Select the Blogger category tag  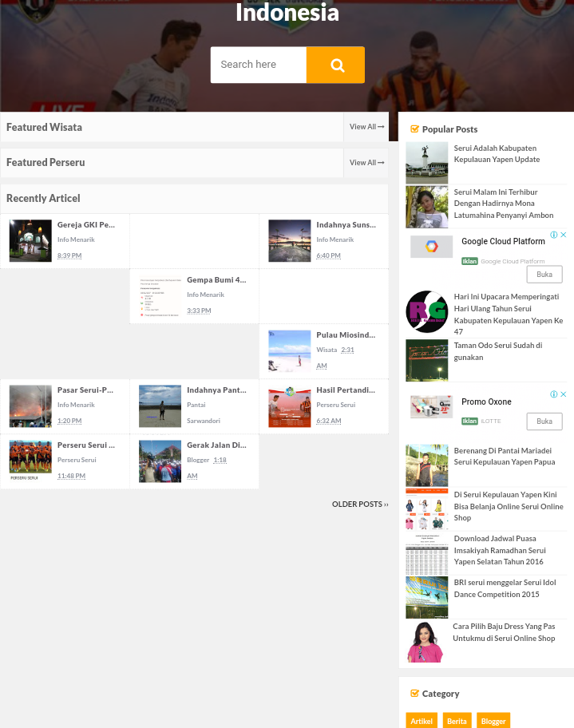point(493,721)
